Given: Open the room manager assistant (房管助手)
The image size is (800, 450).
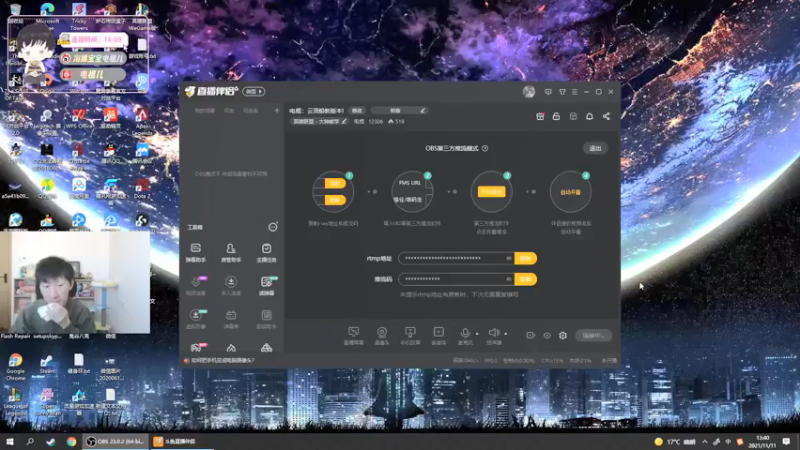Looking at the screenshot, I should (x=231, y=252).
